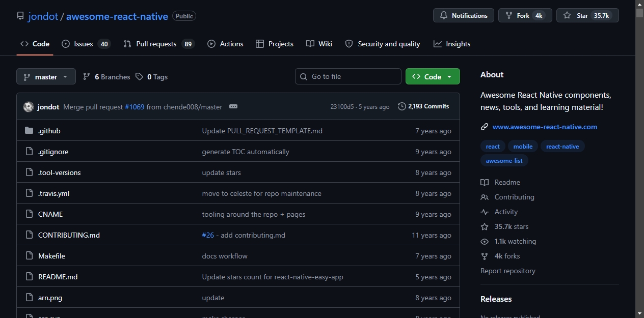The image size is (644, 318).
Task: Click the page scrollbar down arrow
Action: click(639, 313)
